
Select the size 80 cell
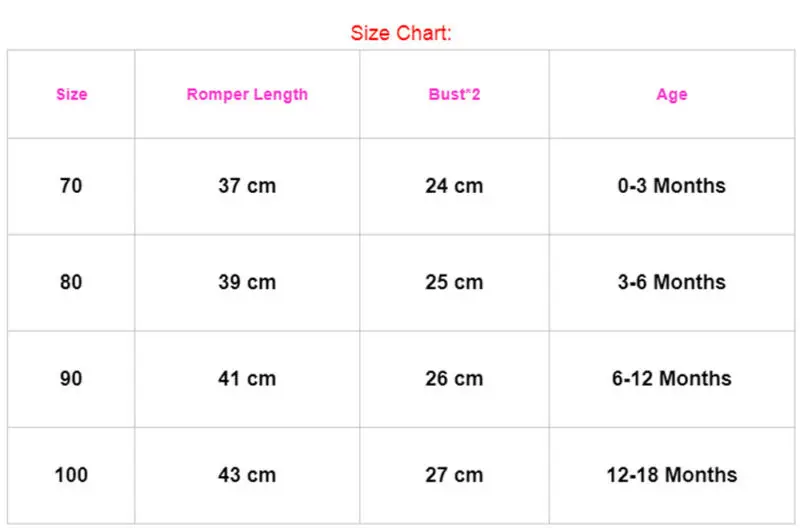(71, 282)
